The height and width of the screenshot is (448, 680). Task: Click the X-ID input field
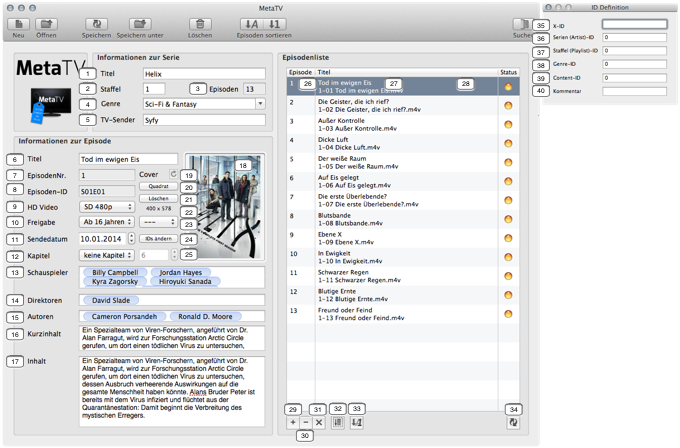click(635, 23)
